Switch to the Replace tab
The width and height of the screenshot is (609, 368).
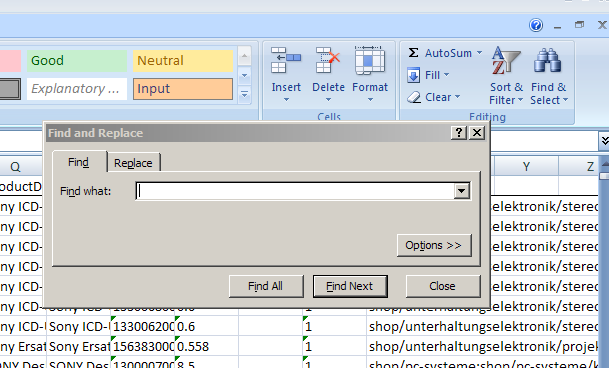click(x=133, y=163)
